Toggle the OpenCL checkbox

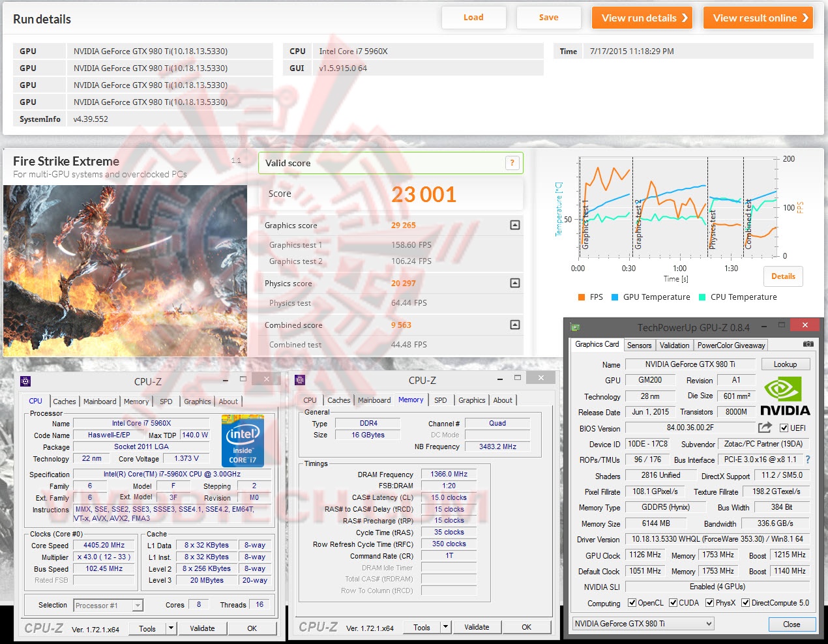[x=632, y=603]
